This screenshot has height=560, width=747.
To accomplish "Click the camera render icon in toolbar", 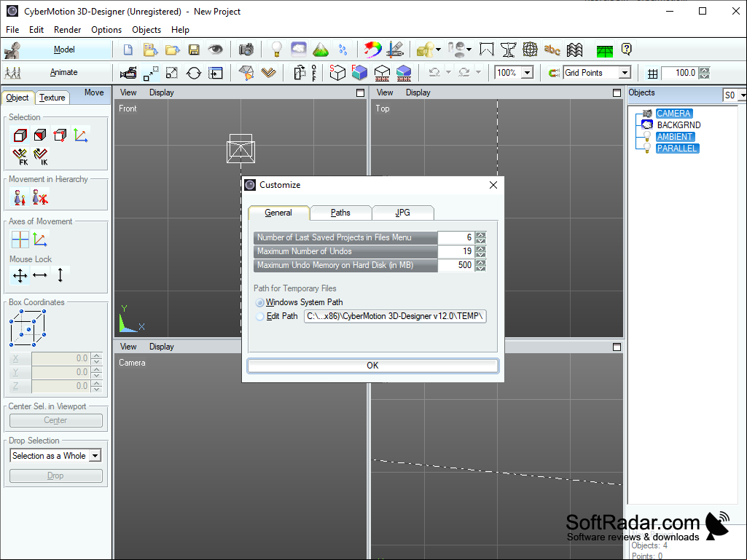I will click(x=246, y=50).
